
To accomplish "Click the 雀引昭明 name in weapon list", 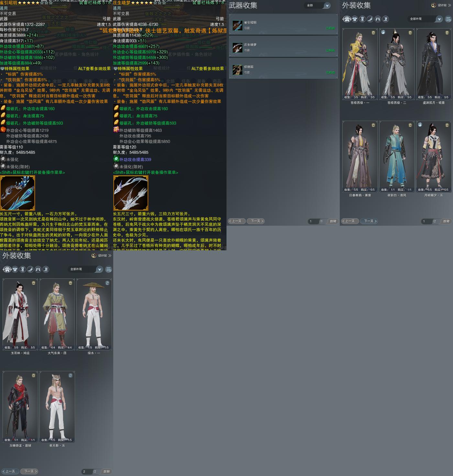I will coord(250,23).
